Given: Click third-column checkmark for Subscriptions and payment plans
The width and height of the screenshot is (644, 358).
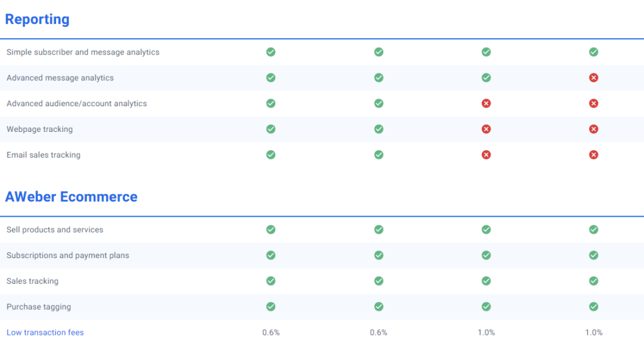Looking at the screenshot, I should [x=486, y=256].
